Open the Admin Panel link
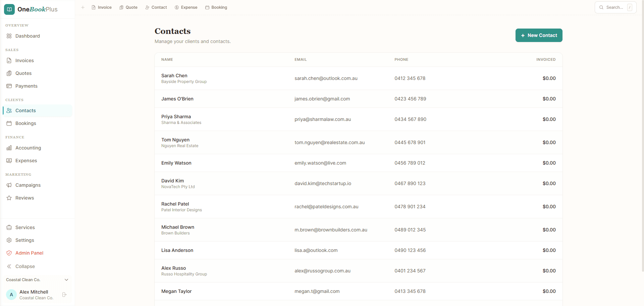 pos(29,253)
